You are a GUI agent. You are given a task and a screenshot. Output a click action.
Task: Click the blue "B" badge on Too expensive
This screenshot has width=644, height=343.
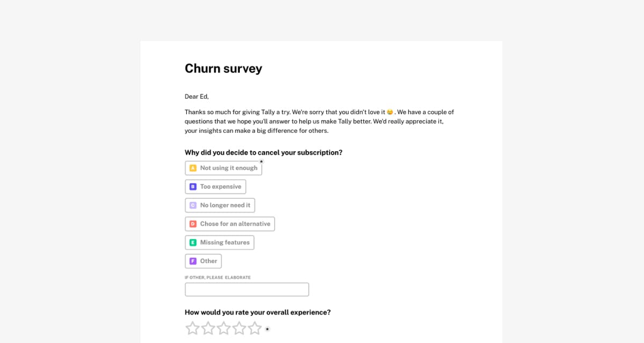(193, 186)
